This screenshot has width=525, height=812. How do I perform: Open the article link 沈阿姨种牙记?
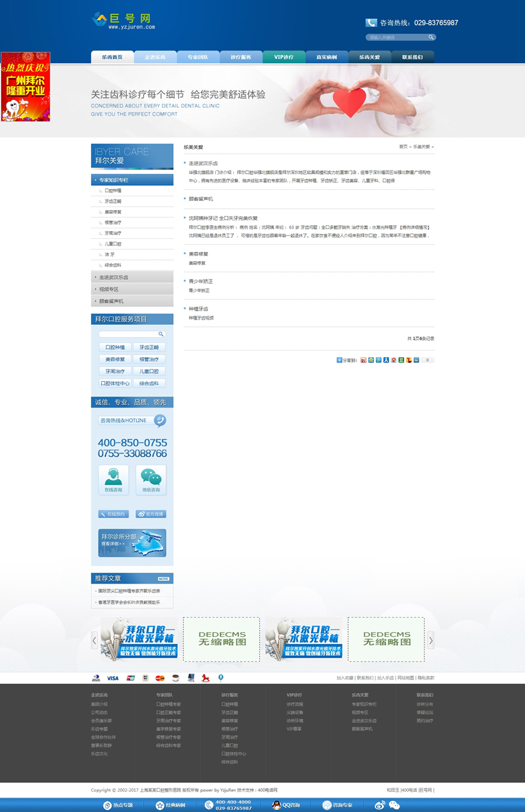coord(223,218)
